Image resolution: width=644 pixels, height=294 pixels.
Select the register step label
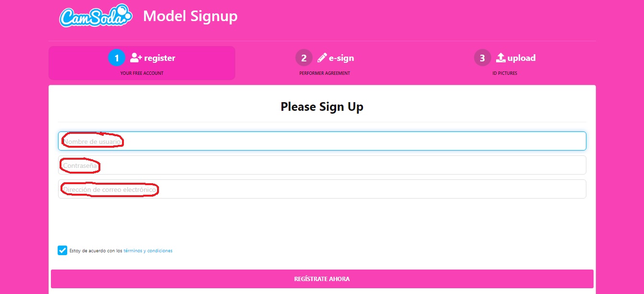tap(159, 58)
